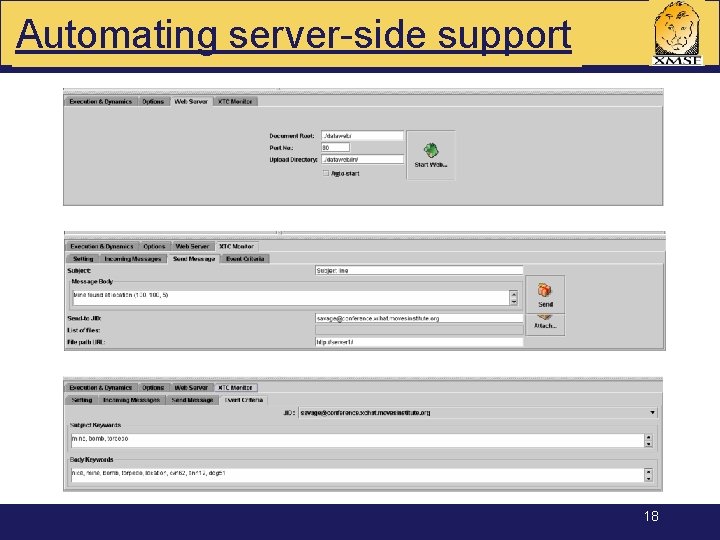
Task: Step down the Message Body scroll arrow
Action: pyautogui.click(x=514, y=302)
